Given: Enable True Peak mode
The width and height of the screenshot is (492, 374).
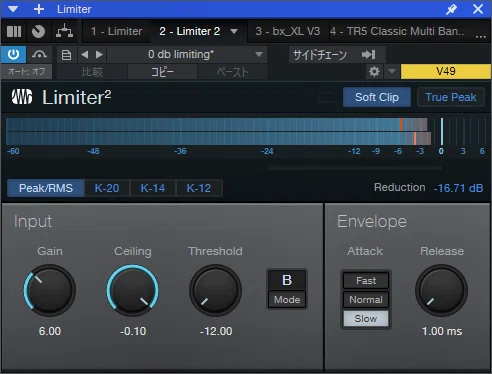Looking at the screenshot, I should (451, 97).
